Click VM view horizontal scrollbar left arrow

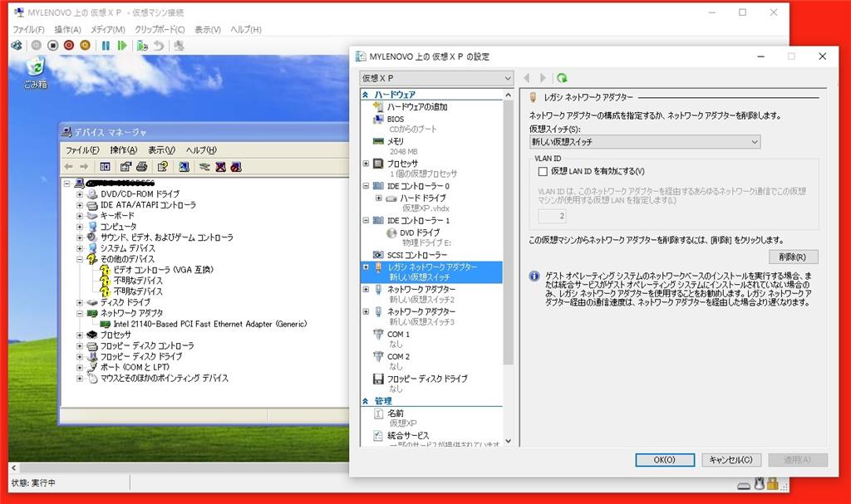13,467
